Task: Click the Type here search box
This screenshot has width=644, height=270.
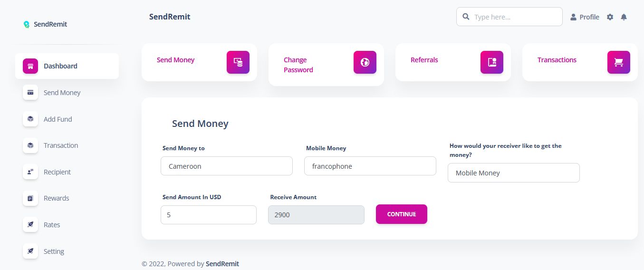Action: coord(509,17)
